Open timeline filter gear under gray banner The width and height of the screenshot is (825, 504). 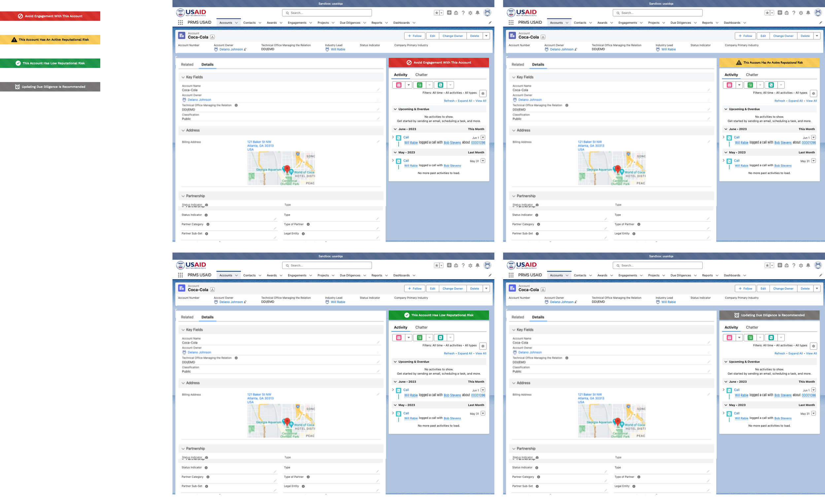point(813,346)
